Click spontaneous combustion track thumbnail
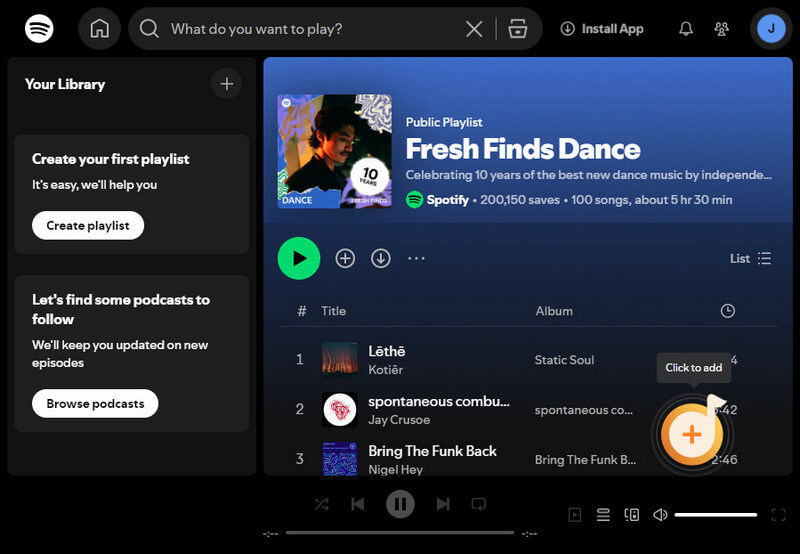Viewport: 800px width, 554px height. [340, 409]
